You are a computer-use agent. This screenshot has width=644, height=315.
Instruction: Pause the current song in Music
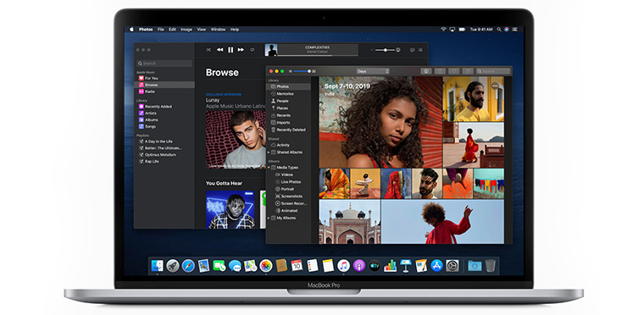[x=230, y=50]
